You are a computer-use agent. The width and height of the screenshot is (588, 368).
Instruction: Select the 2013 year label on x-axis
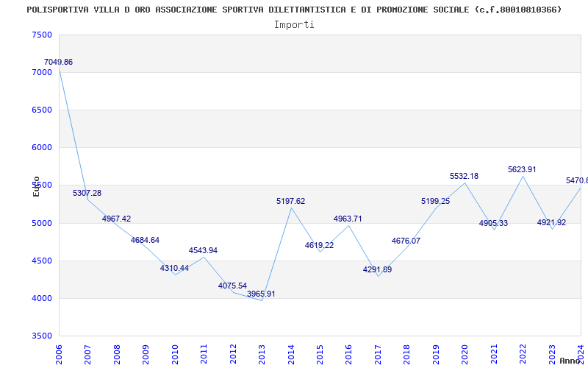point(262,353)
